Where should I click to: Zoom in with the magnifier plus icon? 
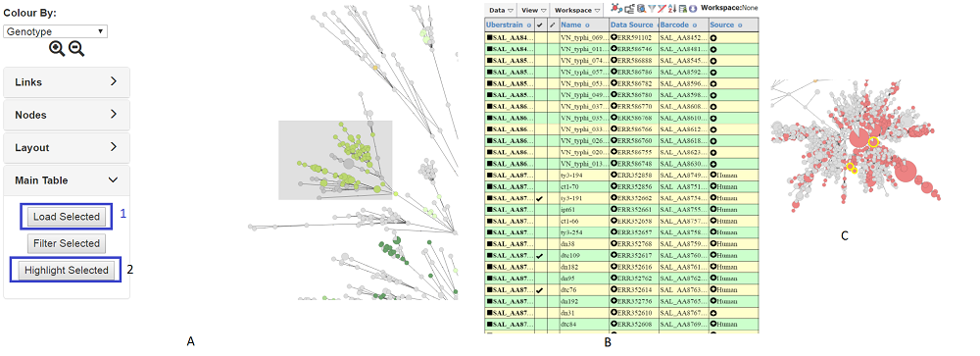point(57,49)
